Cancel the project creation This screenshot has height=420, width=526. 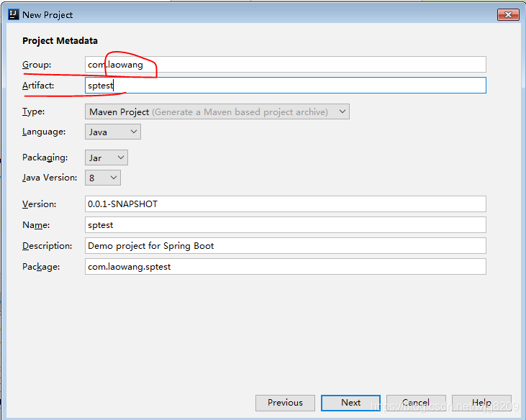point(416,403)
